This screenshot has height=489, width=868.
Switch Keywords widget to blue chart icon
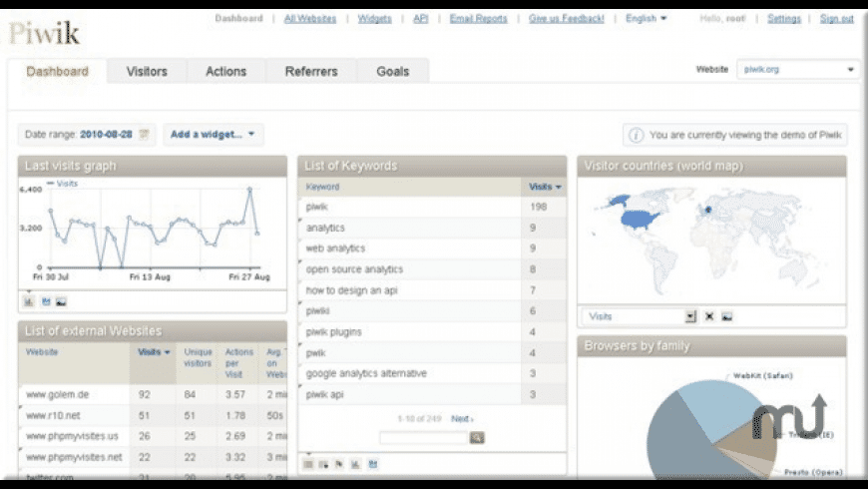372,464
